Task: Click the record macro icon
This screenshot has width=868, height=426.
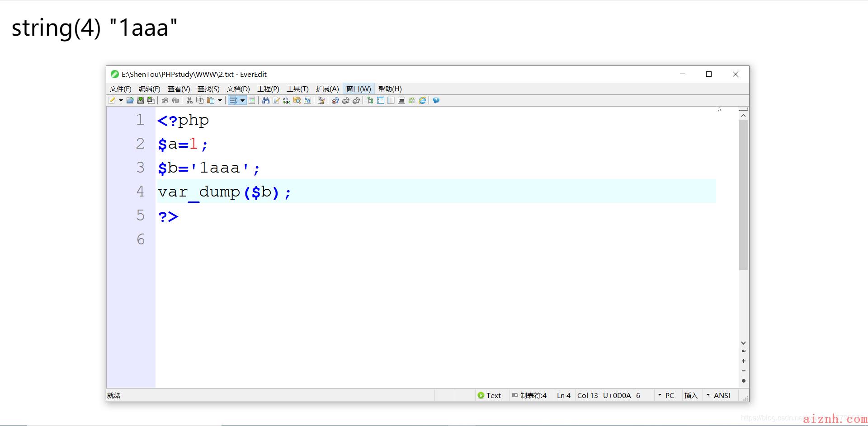Action: point(335,100)
